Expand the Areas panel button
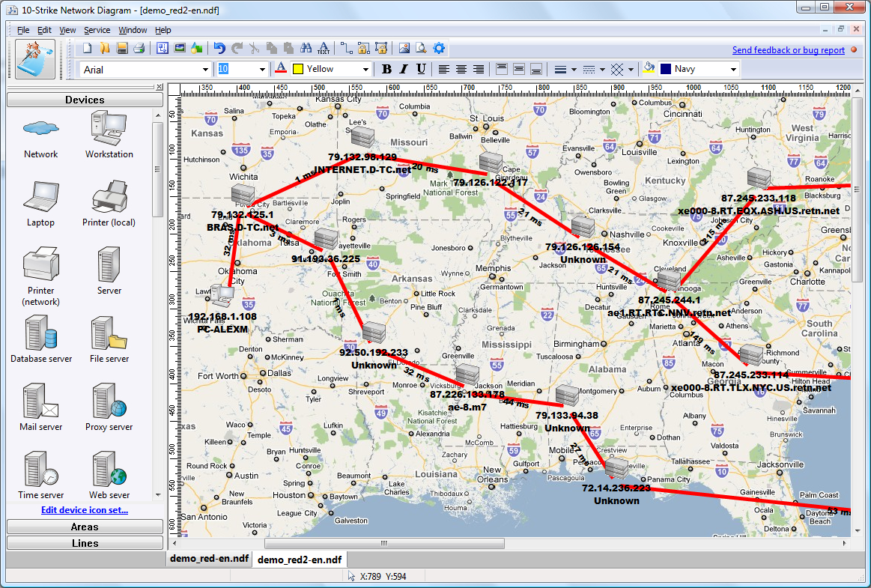The height and width of the screenshot is (588, 871). point(85,527)
